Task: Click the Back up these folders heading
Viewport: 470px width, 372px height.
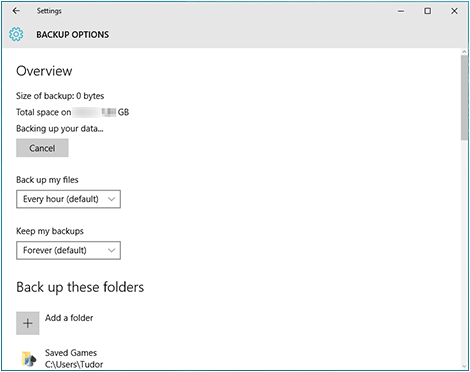Action: 80,287
